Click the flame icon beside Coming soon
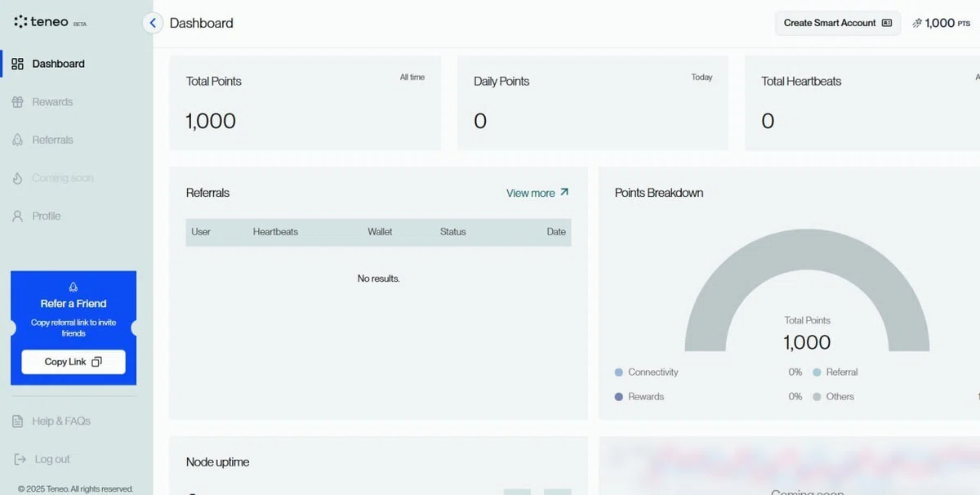 17,178
